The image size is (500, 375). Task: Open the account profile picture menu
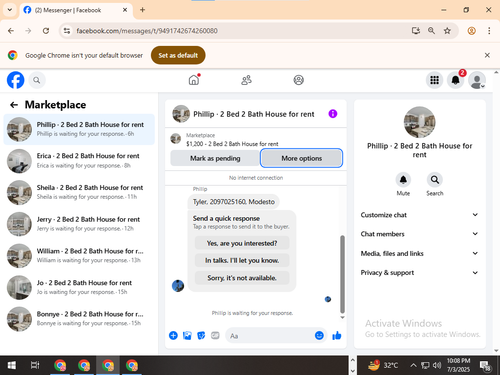[477, 80]
